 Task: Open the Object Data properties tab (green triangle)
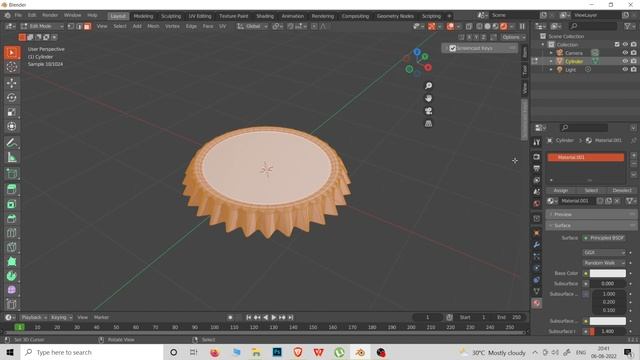(537, 291)
